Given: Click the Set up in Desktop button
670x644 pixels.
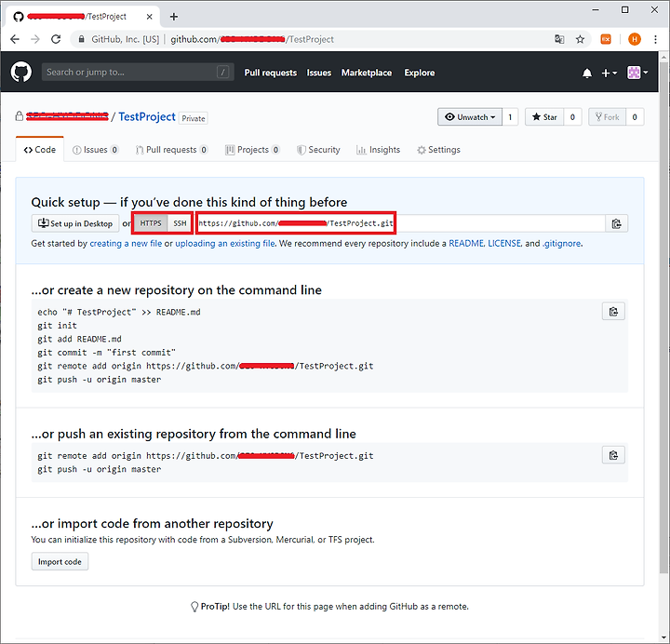Looking at the screenshot, I should (75, 223).
